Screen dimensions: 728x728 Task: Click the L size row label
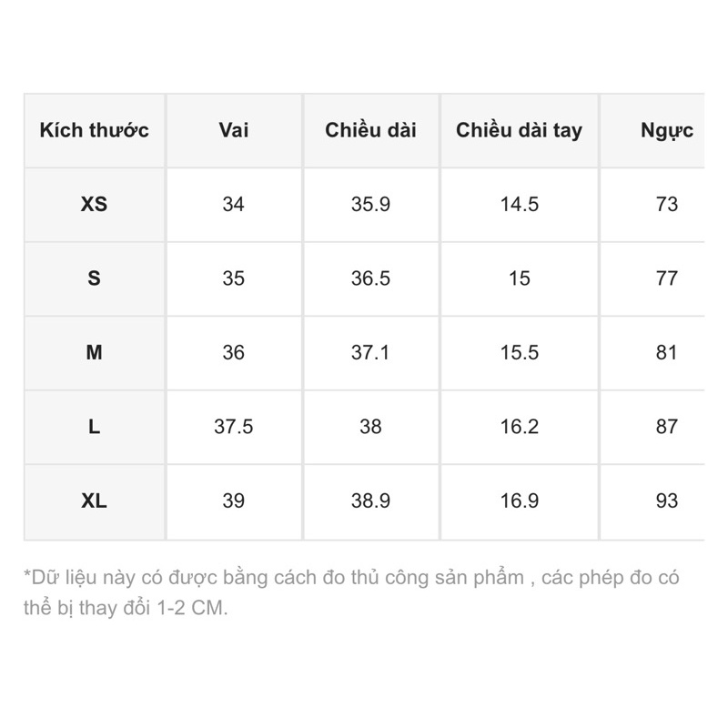coord(94,427)
